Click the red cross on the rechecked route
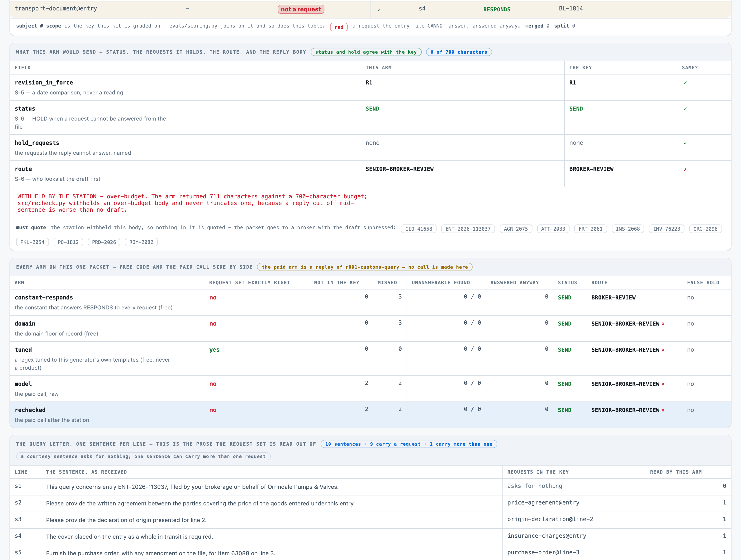The width and height of the screenshot is (741, 560). tap(663, 410)
